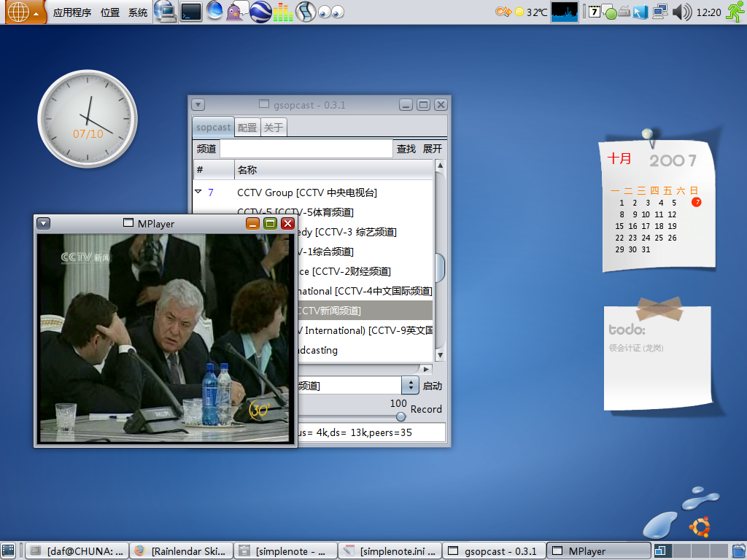The image size is (747, 560).
Task: Adjust the volume slider handle at 100
Action: click(401, 416)
